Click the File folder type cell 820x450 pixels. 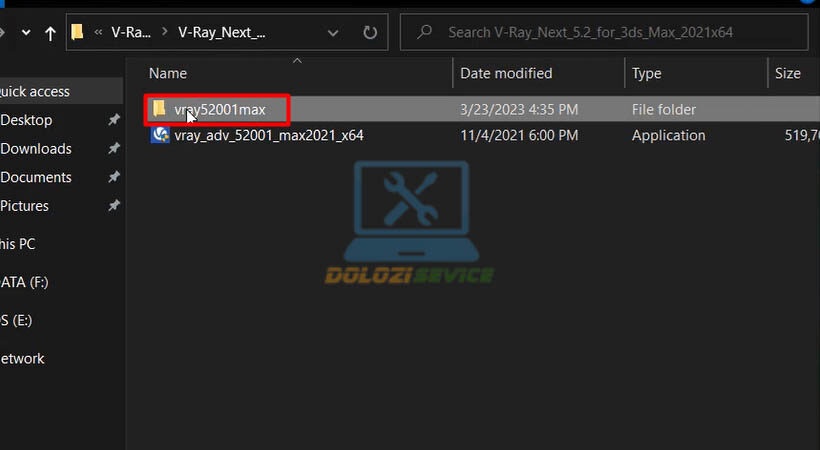click(x=664, y=110)
